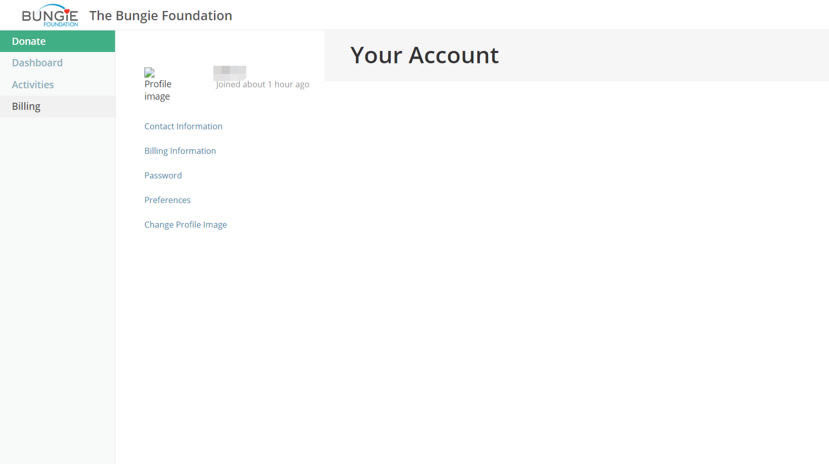Select the Billing sidebar item
829x464 pixels.
(x=26, y=106)
